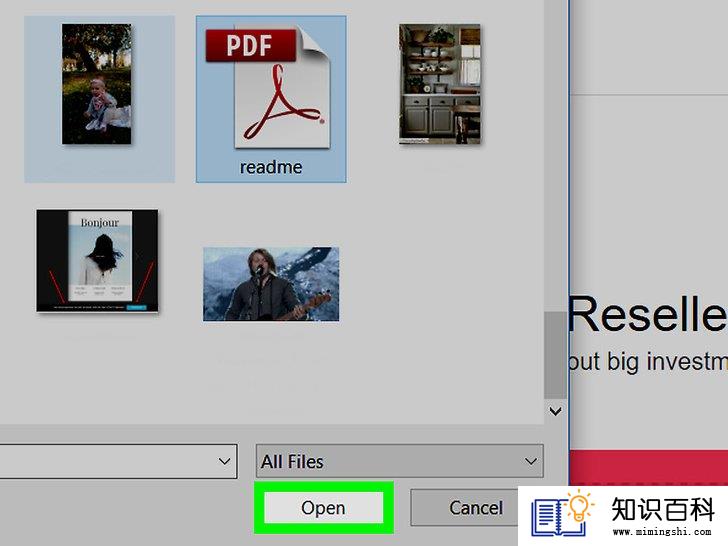The height and width of the screenshot is (546, 728).
Task: Click the vertical scrollbar thumb
Action: 555,355
